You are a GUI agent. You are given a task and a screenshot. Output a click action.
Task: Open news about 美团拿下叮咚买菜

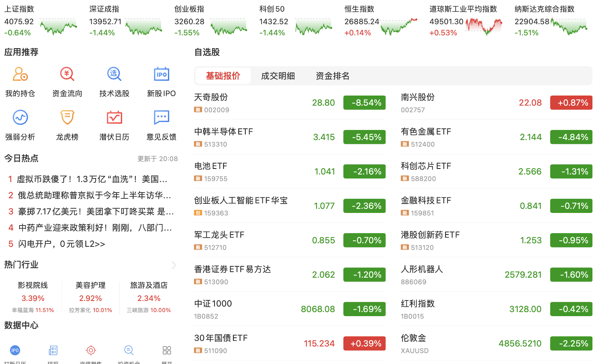[x=95, y=212]
